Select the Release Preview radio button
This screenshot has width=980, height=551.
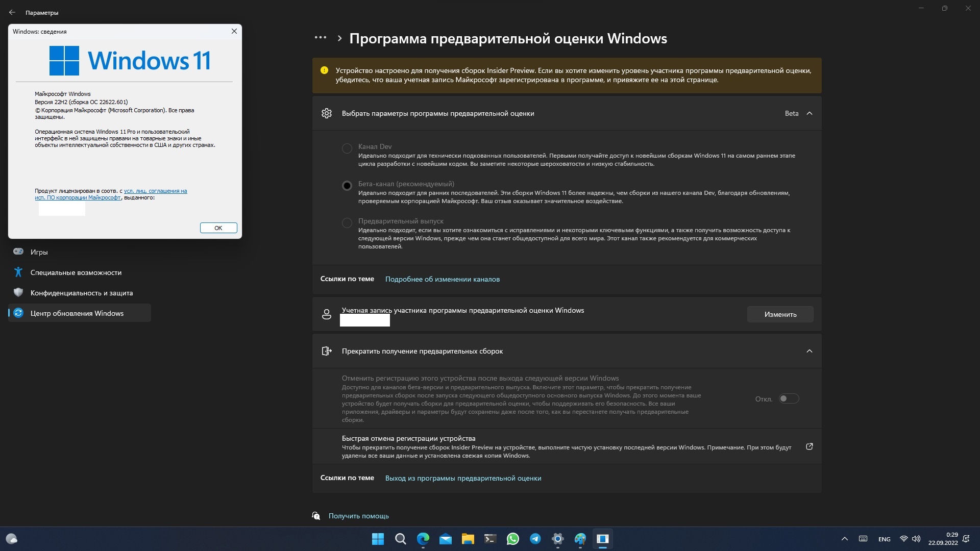[347, 223]
